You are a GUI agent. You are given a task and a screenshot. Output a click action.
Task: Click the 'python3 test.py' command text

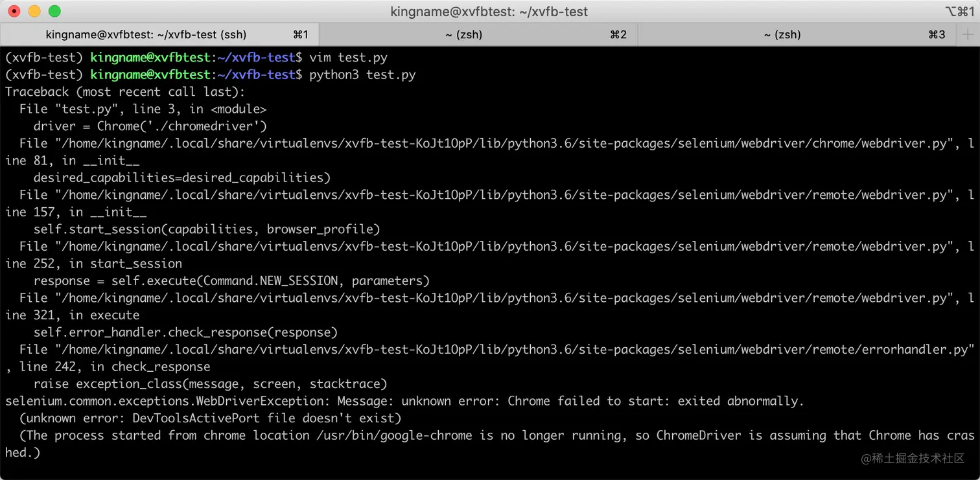[x=362, y=75]
